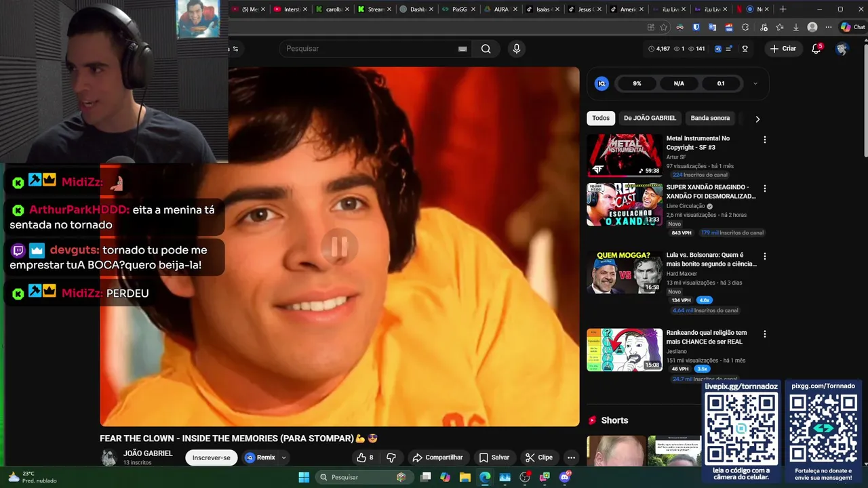Open the JOÃO GABRIEL channel name link
The image size is (868, 488).
(148, 453)
